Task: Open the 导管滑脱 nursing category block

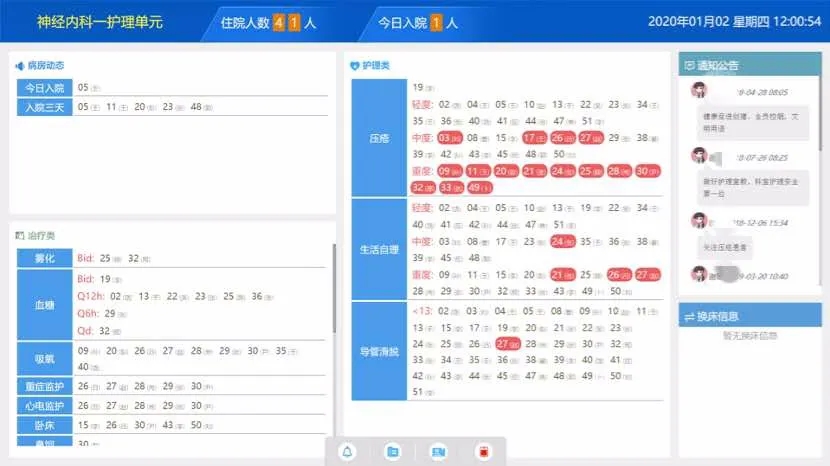Action: tap(379, 351)
